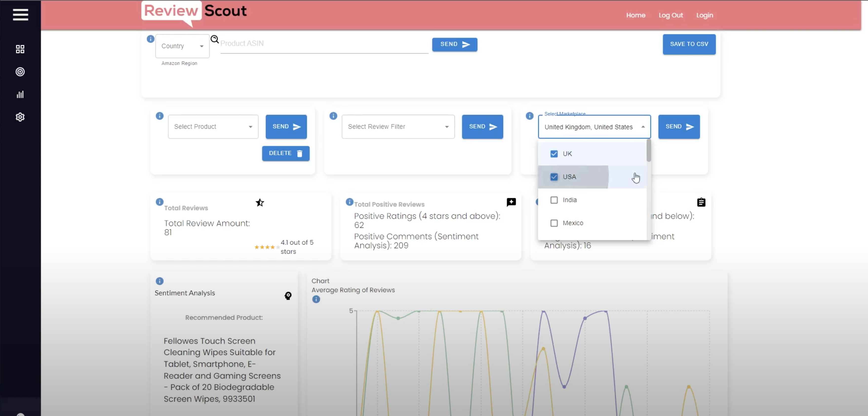Image resolution: width=868 pixels, height=416 pixels.
Task: Click the DELETE button
Action: (x=286, y=153)
